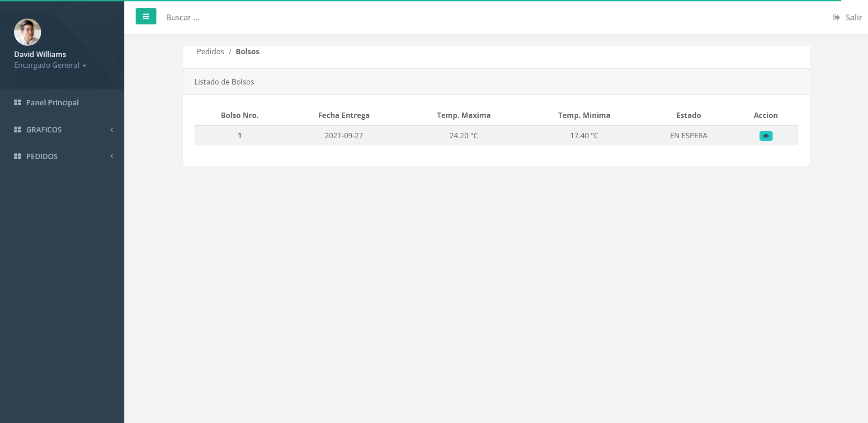This screenshot has height=423, width=868.
Task: Click the grid icon beside Panel Principal
Action: (x=18, y=103)
